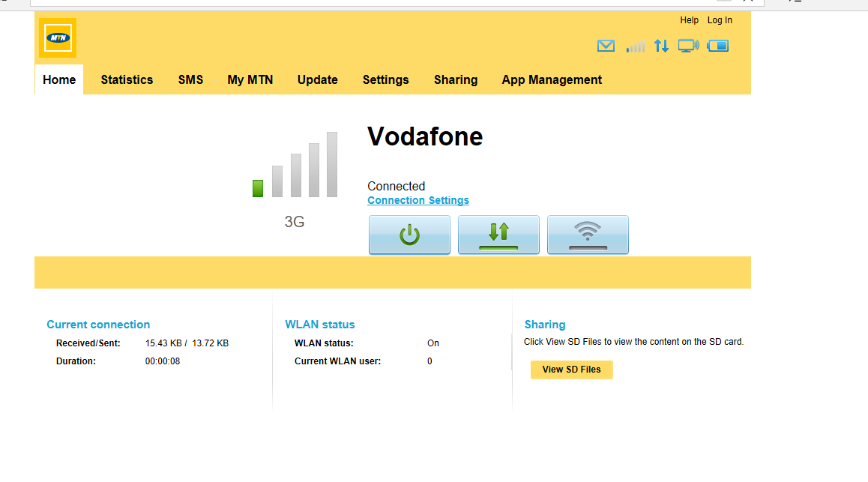Click the Vodafone network name
Image resolution: width=868 pixels, height=482 pixels.
tap(425, 136)
